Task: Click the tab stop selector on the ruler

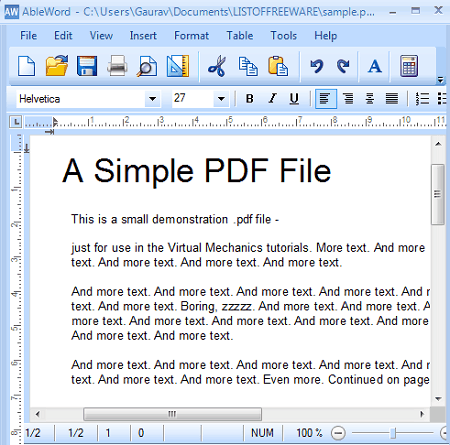Action: 16,122
